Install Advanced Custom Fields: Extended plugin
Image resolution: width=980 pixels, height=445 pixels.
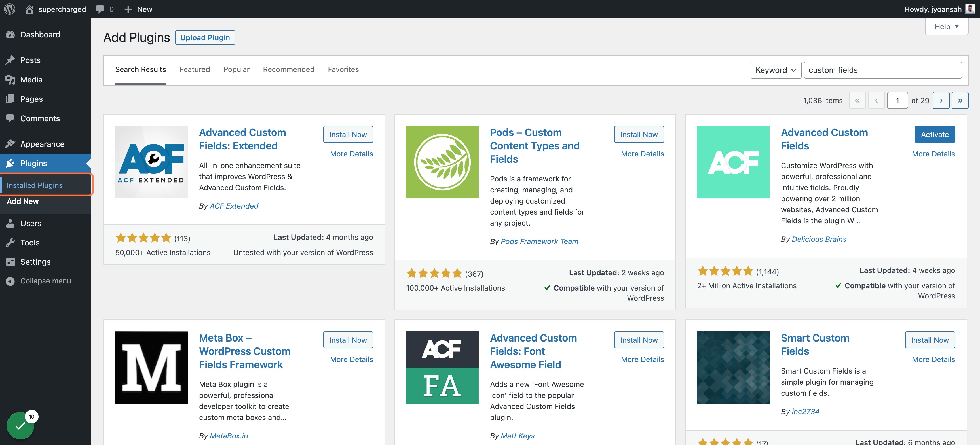[x=348, y=134]
